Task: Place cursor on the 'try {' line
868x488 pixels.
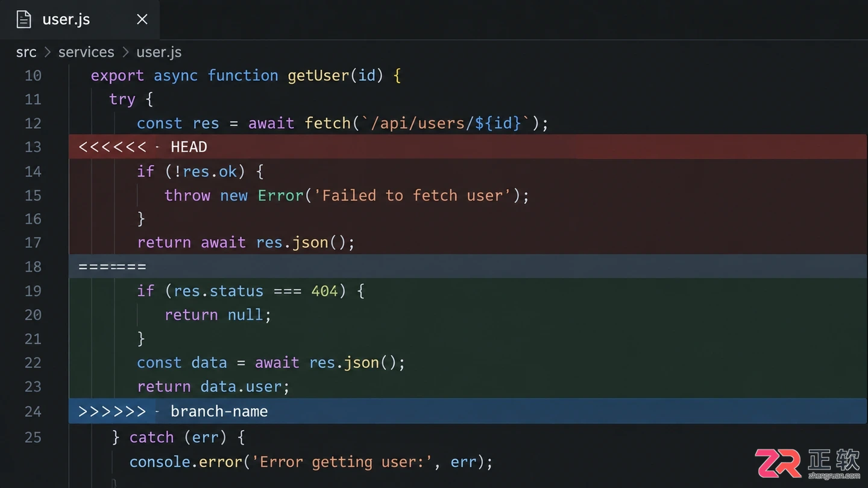Action: click(x=131, y=99)
